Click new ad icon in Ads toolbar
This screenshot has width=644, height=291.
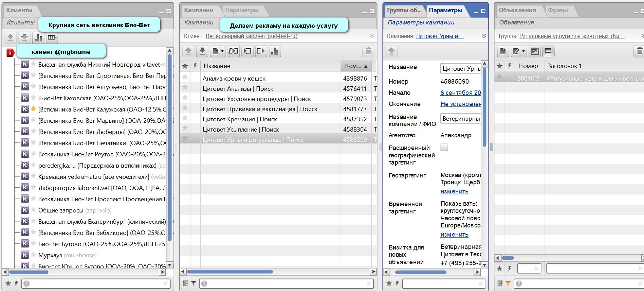(x=503, y=51)
